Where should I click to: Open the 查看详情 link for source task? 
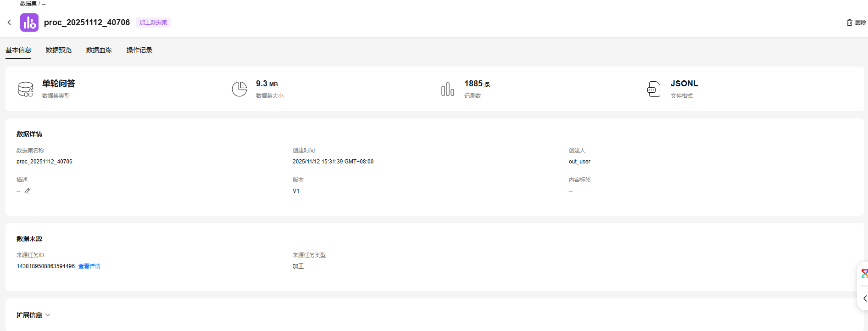click(89, 266)
